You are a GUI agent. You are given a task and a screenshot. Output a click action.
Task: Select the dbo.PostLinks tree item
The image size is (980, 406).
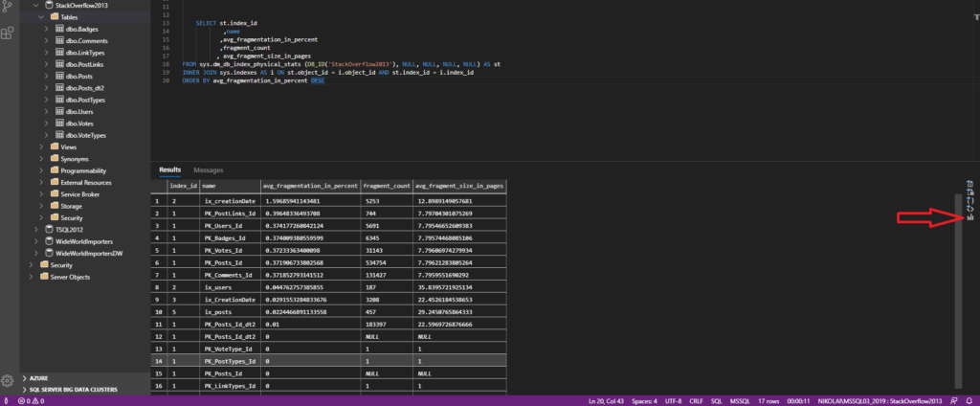(85, 64)
